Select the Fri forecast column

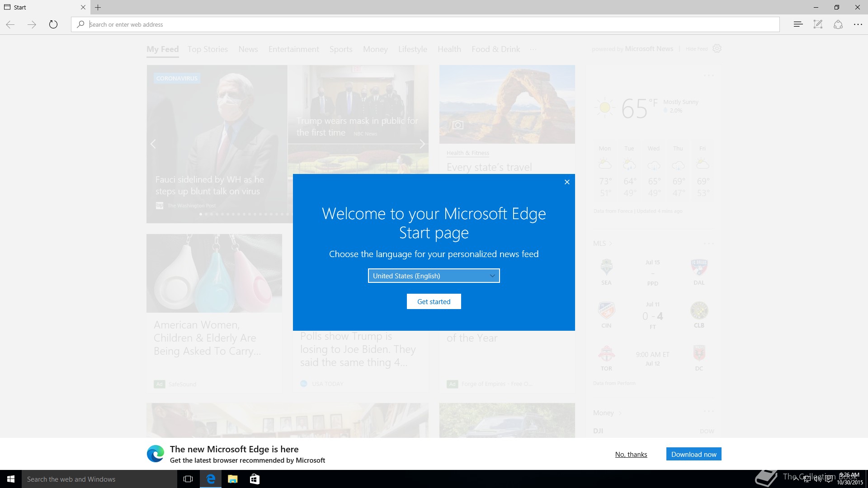[x=703, y=172]
